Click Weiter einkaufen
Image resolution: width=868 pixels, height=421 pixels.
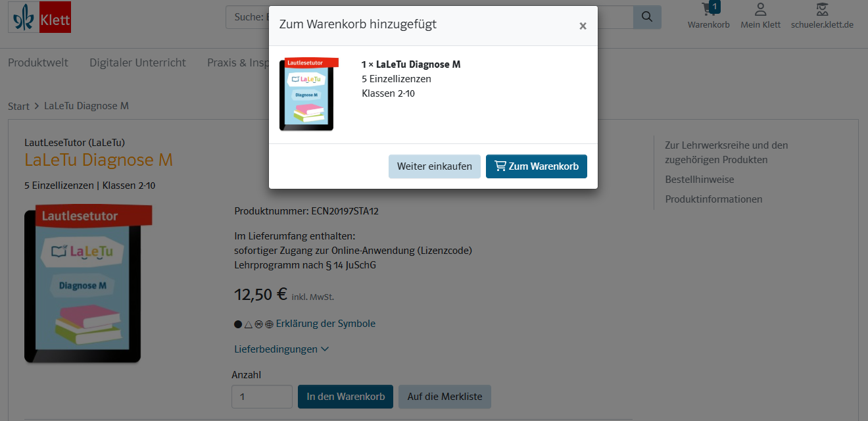coord(435,166)
